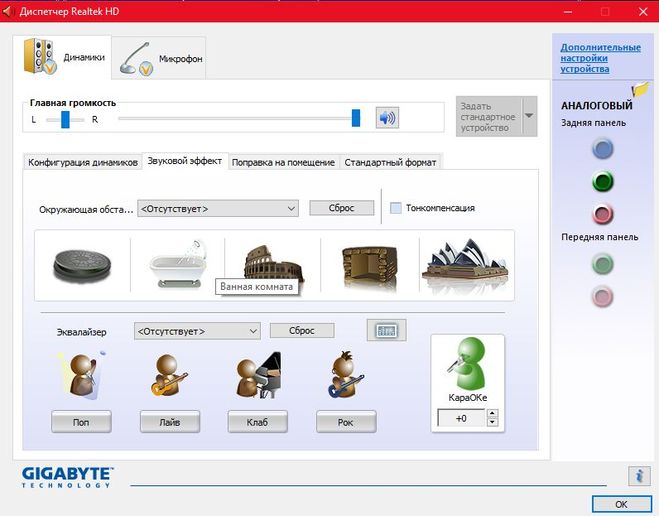Open the Эквалайзер preset dropdown
This screenshot has width=659, height=516.
click(197, 331)
